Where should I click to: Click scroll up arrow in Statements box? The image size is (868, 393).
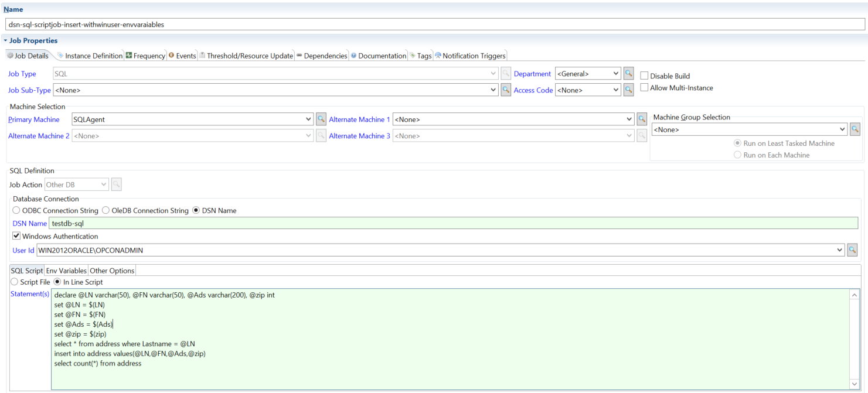click(855, 295)
